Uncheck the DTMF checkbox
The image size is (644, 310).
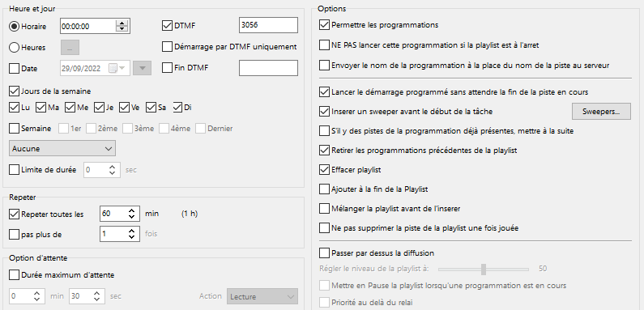167,26
